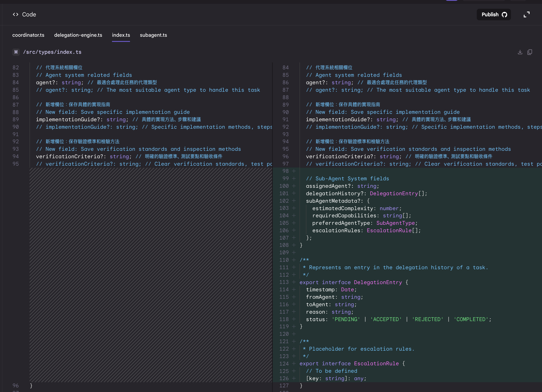This screenshot has height=392, width=542.
Task: Click the M modified badge
Action: tap(16, 52)
